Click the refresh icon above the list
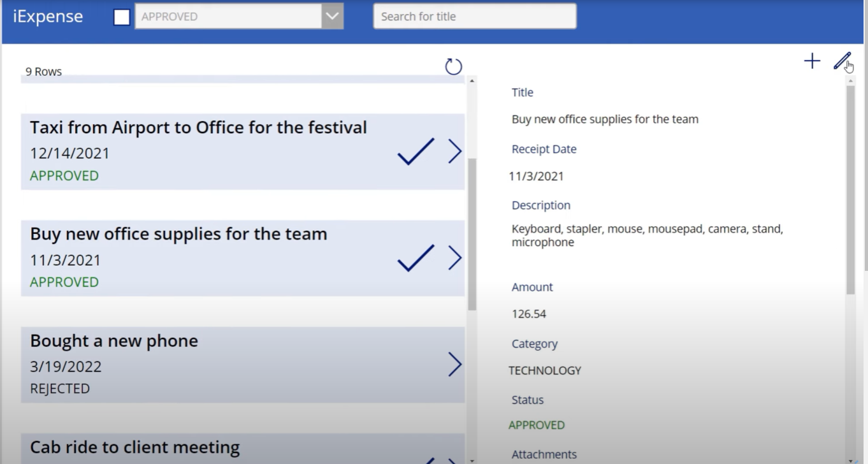The image size is (868, 464). click(x=453, y=66)
